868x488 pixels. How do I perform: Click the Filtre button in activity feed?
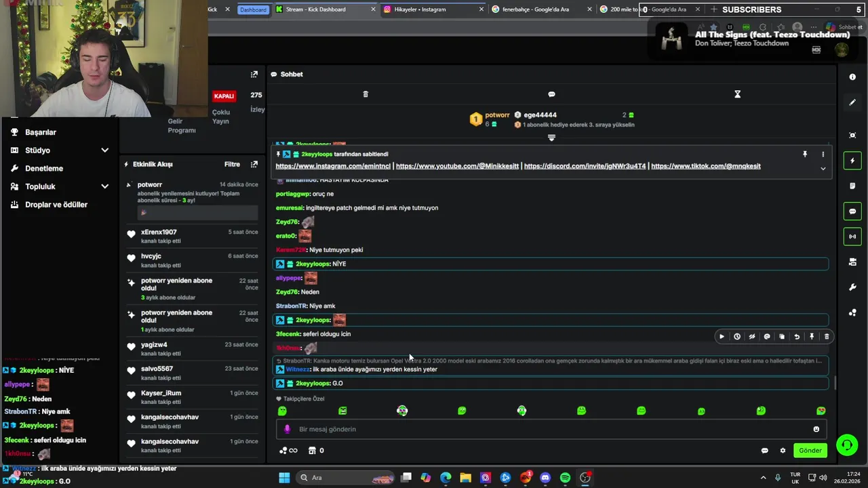(232, 164)
